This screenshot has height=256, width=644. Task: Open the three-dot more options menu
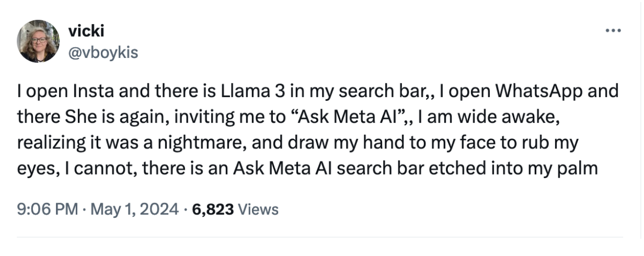click(612, 30)
